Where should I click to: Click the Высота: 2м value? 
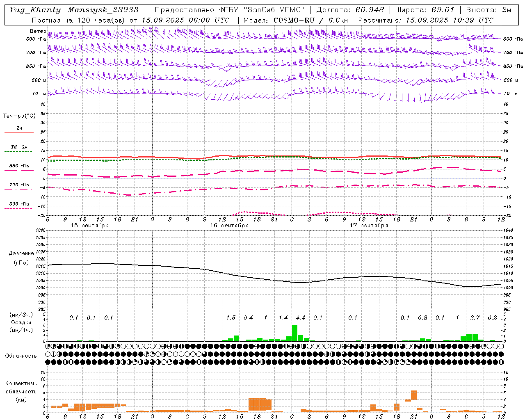click(488, 9)
